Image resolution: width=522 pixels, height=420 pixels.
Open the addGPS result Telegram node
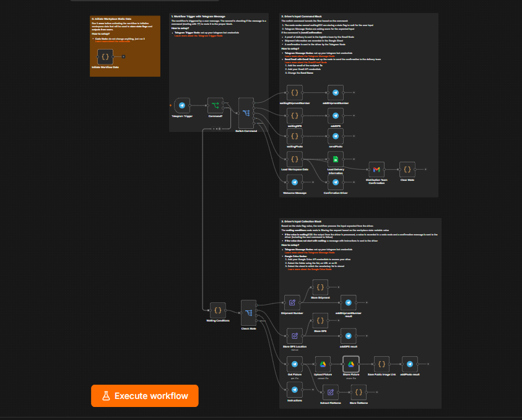click(x=348, y=336)
